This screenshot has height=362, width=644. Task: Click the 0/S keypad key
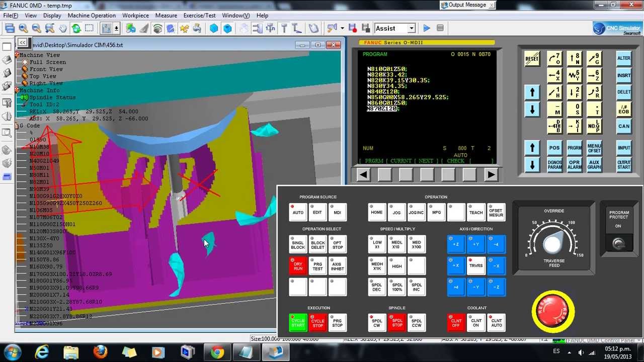click(574, 109)
